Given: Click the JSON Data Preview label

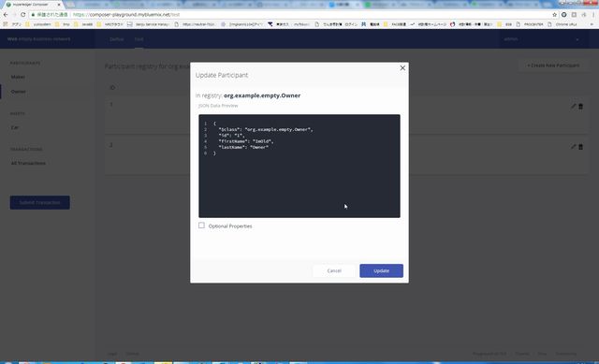Looking at the screenshot, I should click(218, 106).
